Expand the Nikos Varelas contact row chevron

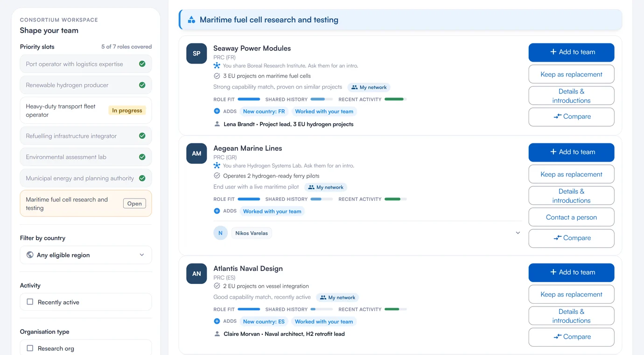tap(518, 233)
